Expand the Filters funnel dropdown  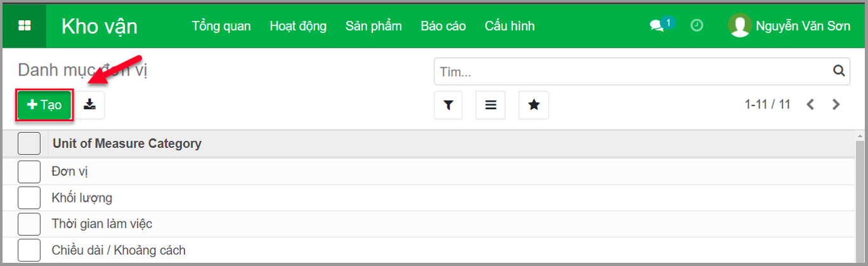click(449, 105)
